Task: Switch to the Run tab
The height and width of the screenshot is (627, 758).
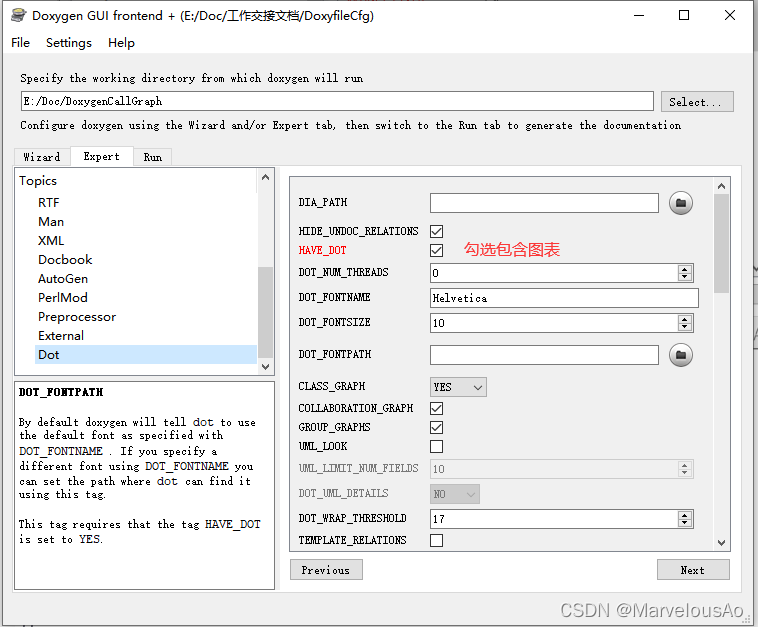Action: point(153,157)
